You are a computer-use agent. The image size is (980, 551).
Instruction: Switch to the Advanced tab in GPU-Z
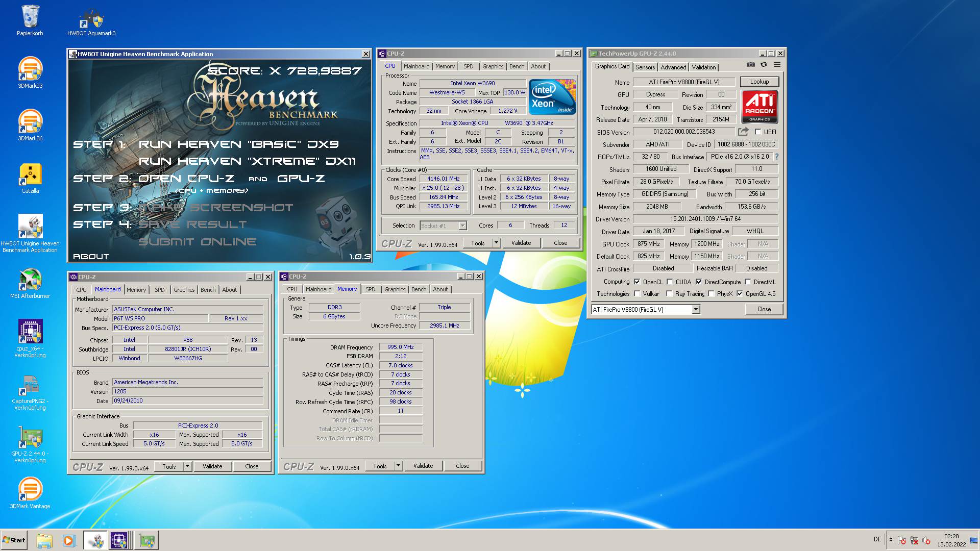point(673,67)
